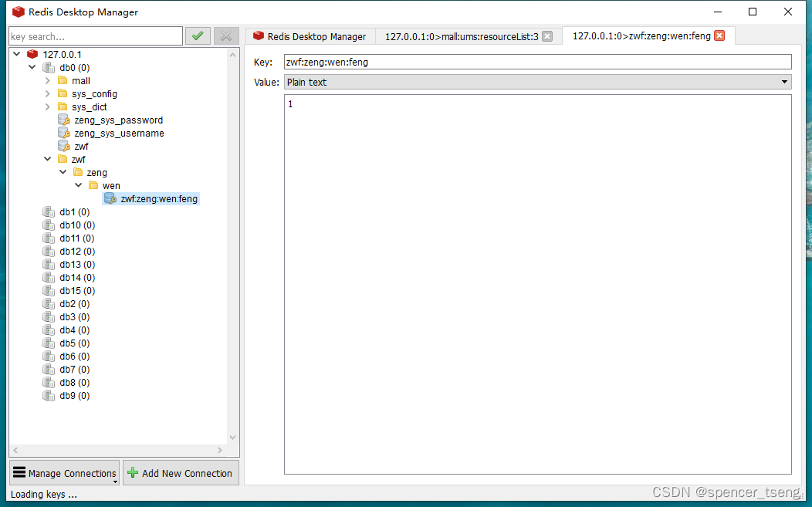Click the tree's horizontal scrollbar left arrow
Image resolution: width=812 pixels, height=507 pixels.
tap(15, 451)
